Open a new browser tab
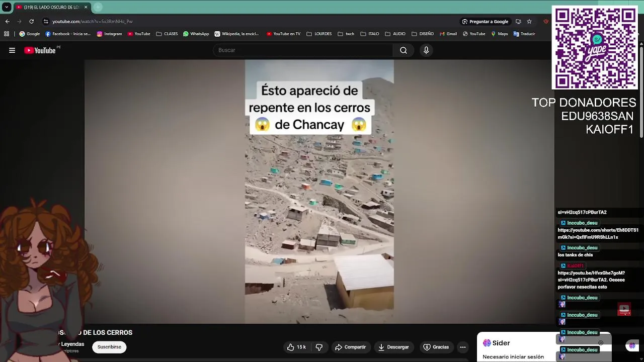The image size is (644, 362). pyautogui.click(x=98, y=7)
